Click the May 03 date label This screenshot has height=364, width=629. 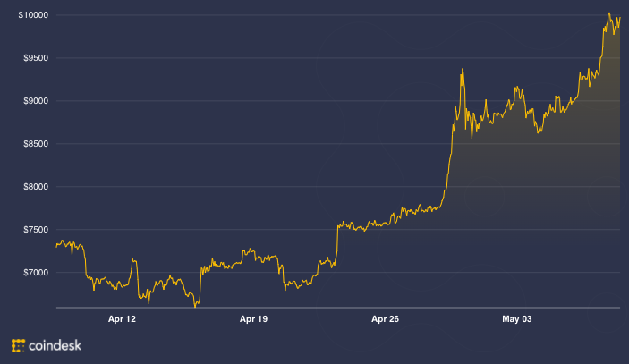click(517, 318)
